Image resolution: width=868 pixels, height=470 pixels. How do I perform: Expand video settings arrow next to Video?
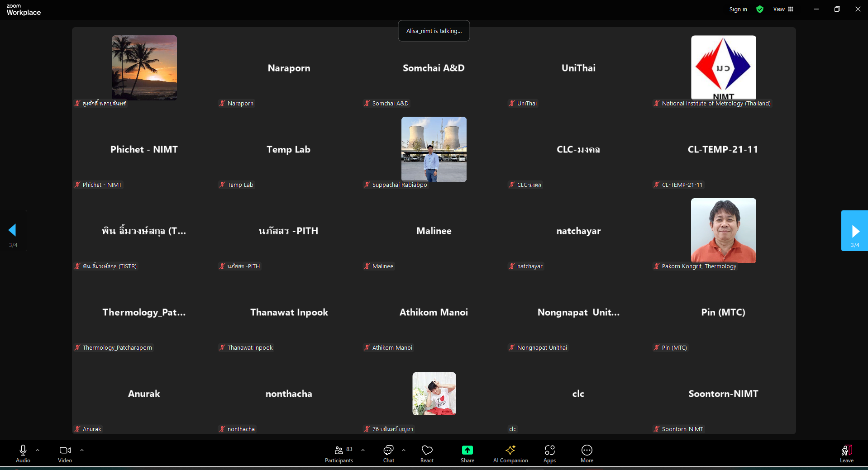coord(82,450)
